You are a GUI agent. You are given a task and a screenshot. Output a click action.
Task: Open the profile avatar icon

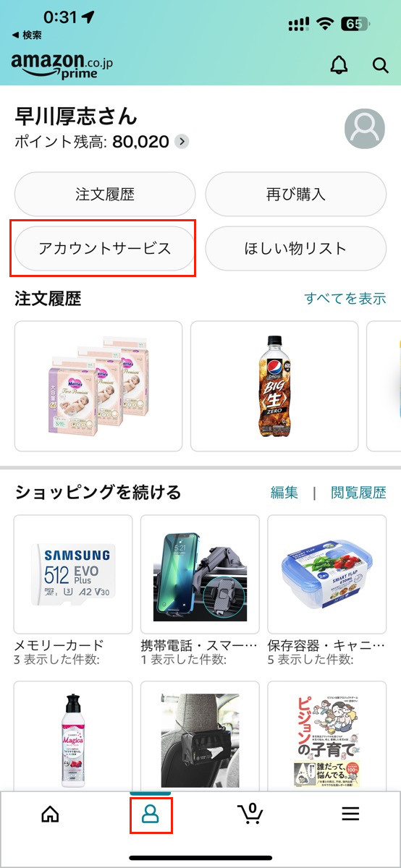click(365, 129)
